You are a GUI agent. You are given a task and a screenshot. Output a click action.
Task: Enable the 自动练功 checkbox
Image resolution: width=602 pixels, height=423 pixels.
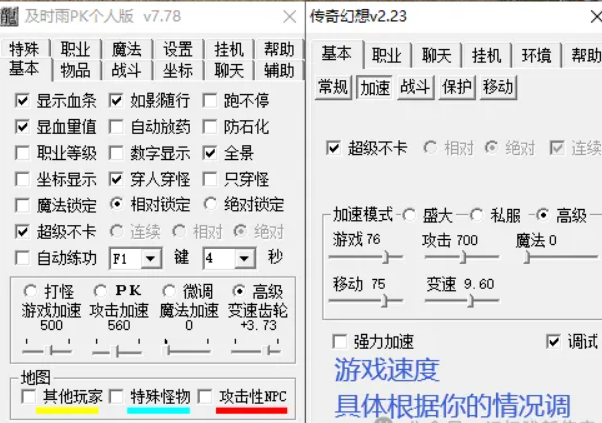[22, 258]
